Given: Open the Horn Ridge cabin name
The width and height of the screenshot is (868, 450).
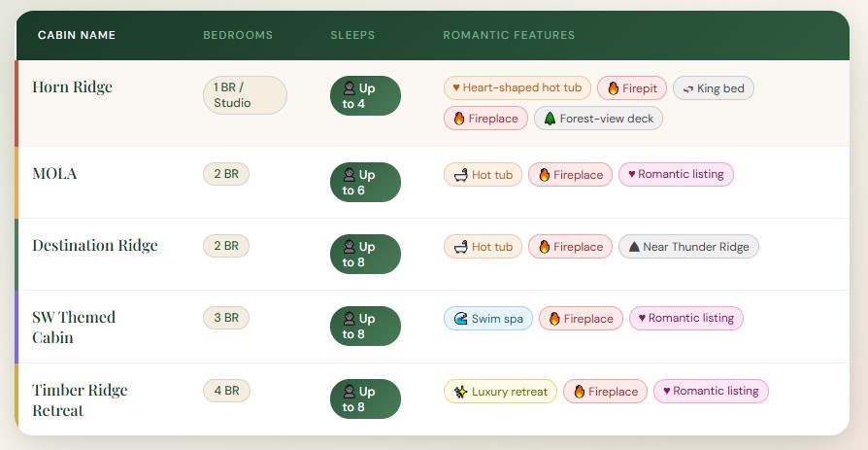Looking at the screenshot, I should click(72, 87).
